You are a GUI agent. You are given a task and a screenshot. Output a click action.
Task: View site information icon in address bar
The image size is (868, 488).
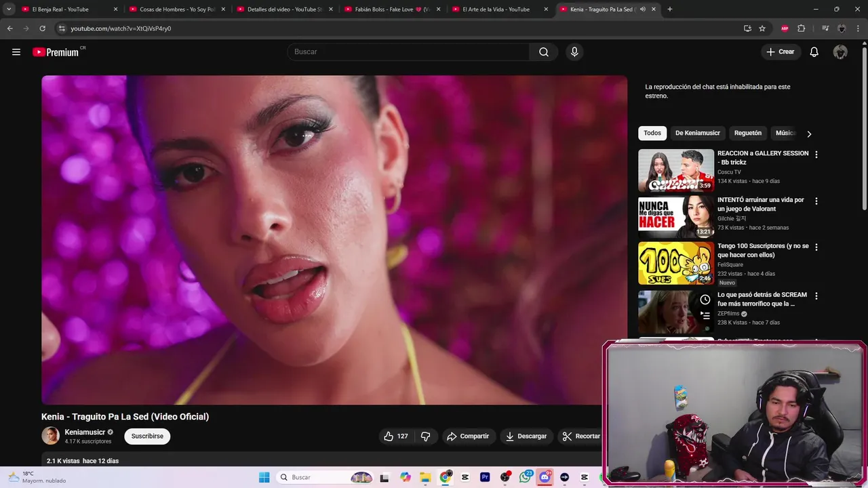(x=61, y=28)
